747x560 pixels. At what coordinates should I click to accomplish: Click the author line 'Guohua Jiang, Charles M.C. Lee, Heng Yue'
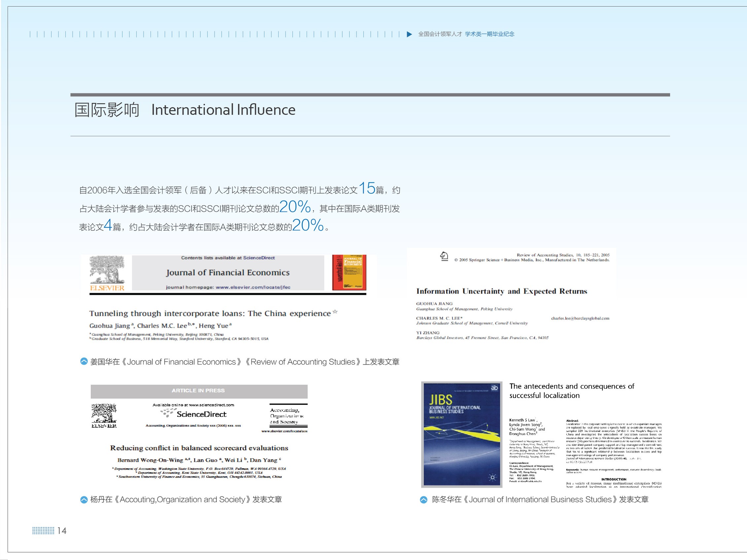click(160, 326)
